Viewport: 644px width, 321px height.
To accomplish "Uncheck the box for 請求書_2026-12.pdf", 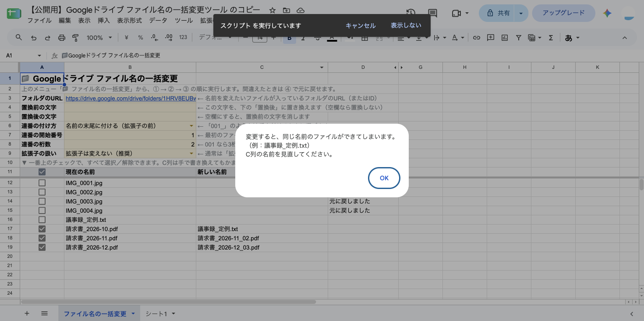I will click(42, 247).
